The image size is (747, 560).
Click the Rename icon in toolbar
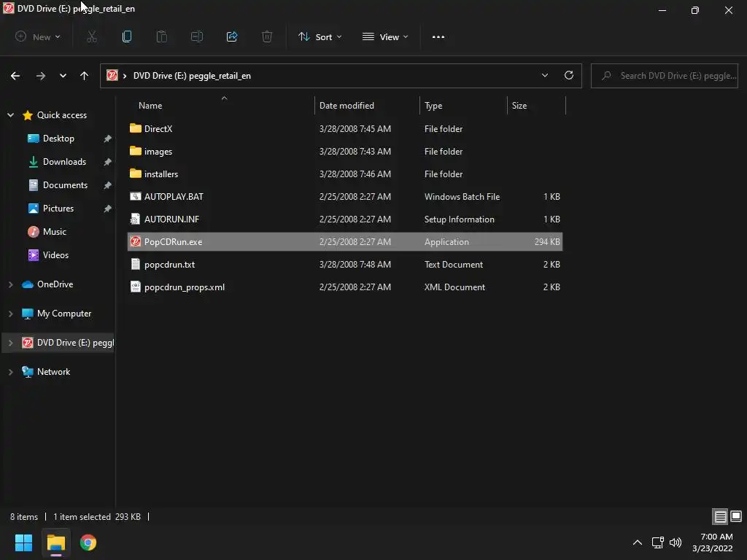click(197, 36)
